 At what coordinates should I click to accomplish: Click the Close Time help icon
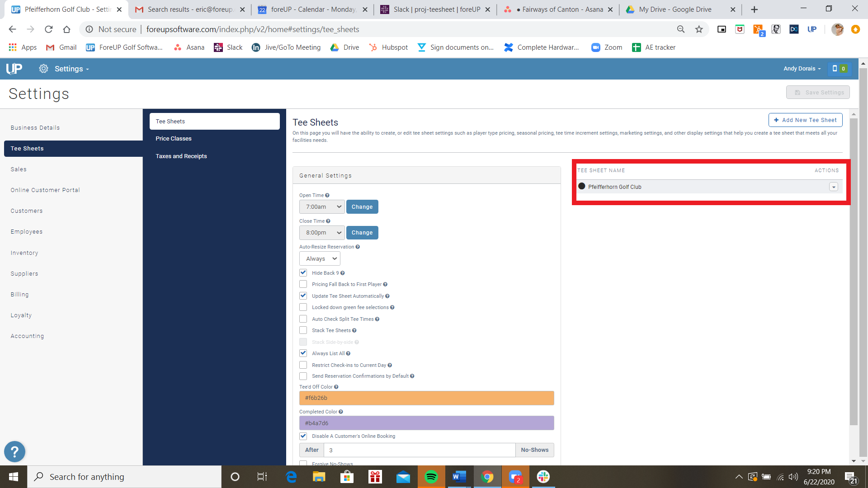click(328, 221)
